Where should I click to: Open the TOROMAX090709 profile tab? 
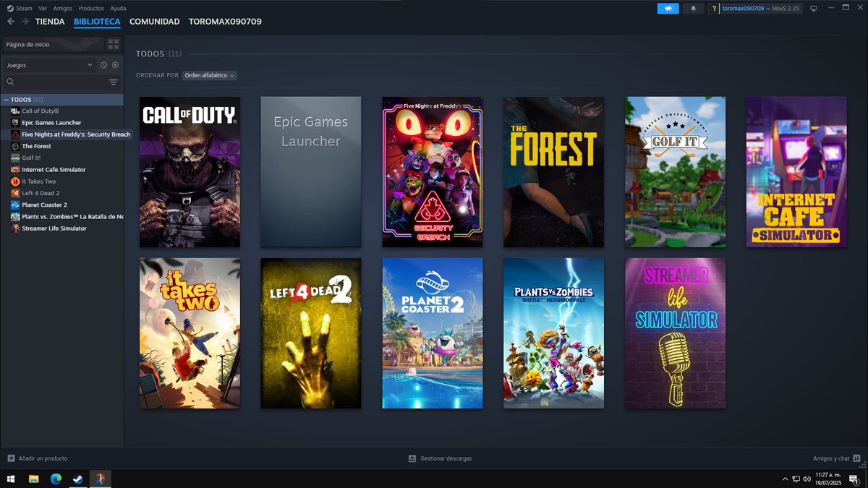coord(225,22)
